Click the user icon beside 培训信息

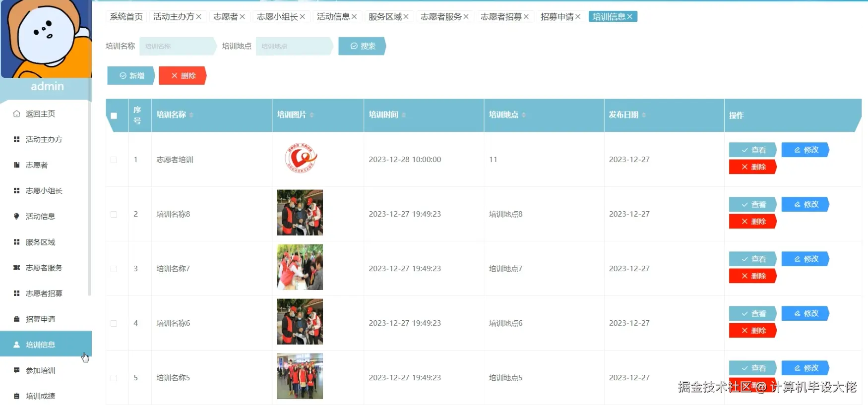16,345
